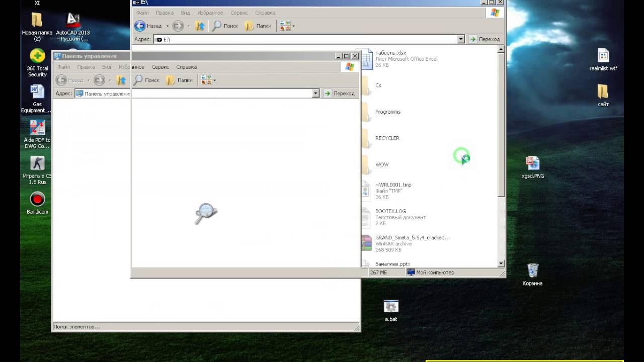
Task: Click Поиск in E:\ window toolbar
Action: 225,26
